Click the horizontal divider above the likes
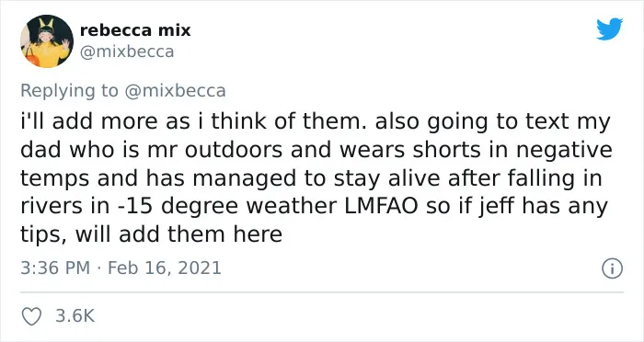 [x=322, y=292]
